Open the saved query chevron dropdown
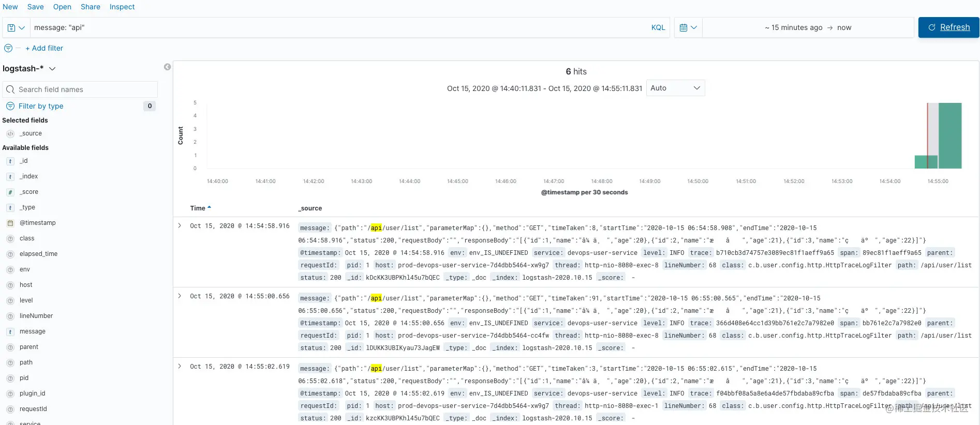 click(x=22, y=28)
